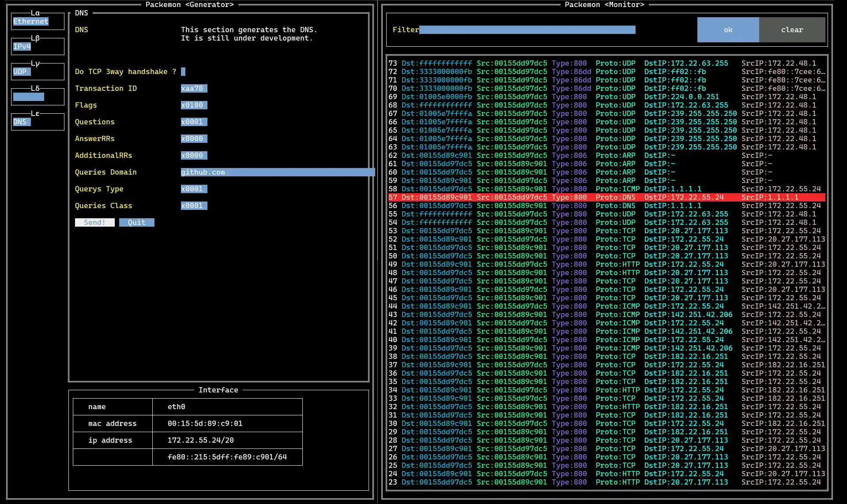Screen dimensions: 847x504
Task: Select ARP packet row 62
Action: point(607,155)
